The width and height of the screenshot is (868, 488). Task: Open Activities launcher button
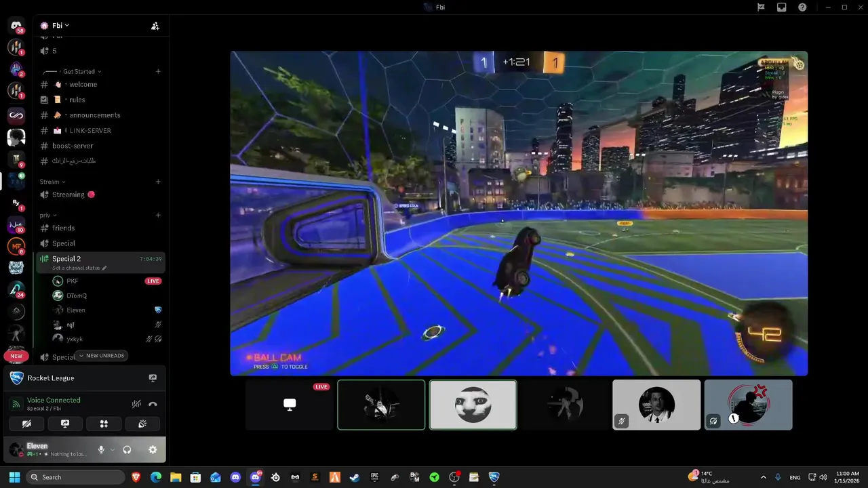click(104, 424)
